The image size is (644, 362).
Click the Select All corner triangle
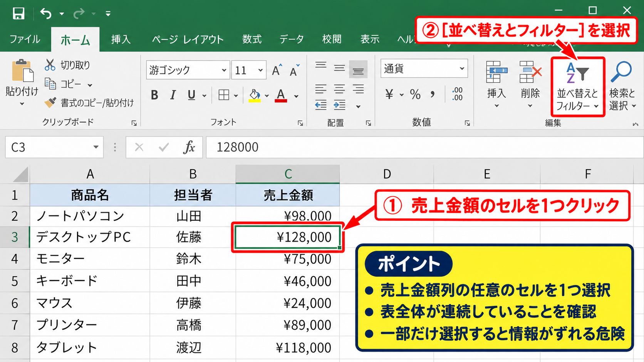point(20,175)
